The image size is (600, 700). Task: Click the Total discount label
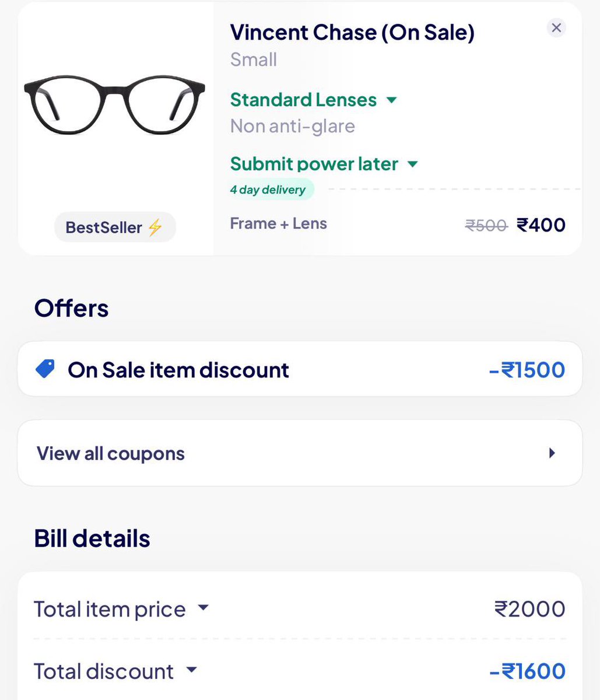pyautogui.click(x=104, y=671)
